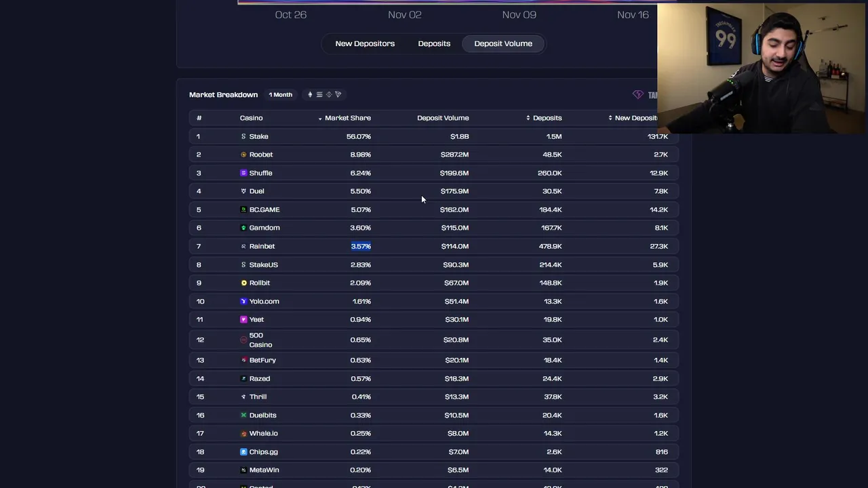Click the Whale.io logo icon
Image resolution: width=868 pixels, height=488 pixels.
(243, 433)
